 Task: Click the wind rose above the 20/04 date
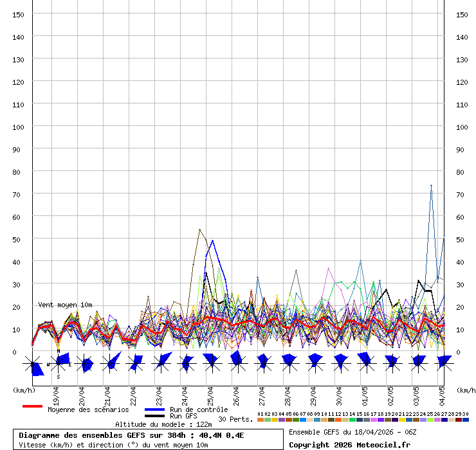pyautogui.click(x=84, y=363)
